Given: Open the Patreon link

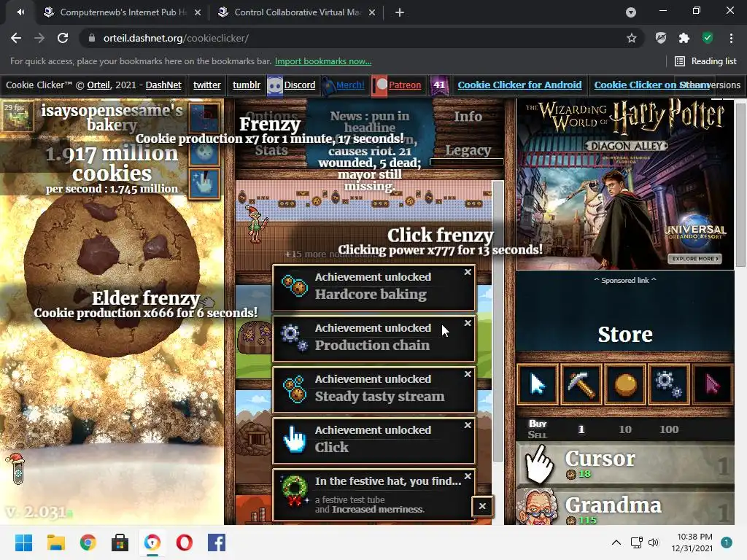Looking at the screenshot, I should pyautogui.click(x=405, y=85).
